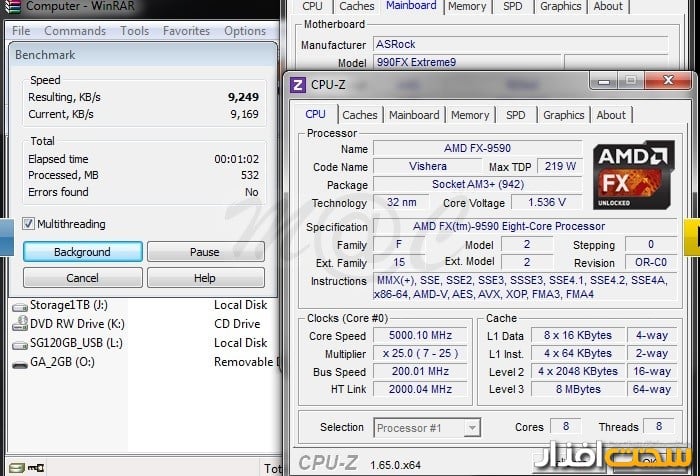Screen dimensions: 700x476
Task: Open the Options menu in WinRAR
Action: 245,31
